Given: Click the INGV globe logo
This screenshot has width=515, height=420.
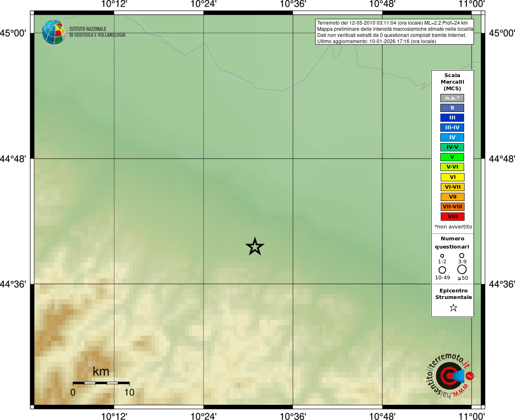Looking at the screenshot, I should click(x=54, y=32).
